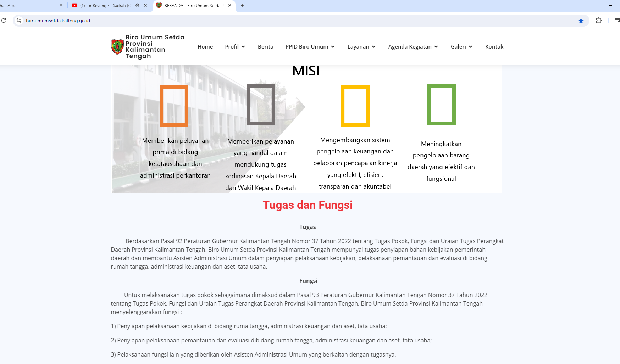This screenshot has height=364, width=620.
Task: Click text 'administrasi perkantoran'
Action: [175, 175]
